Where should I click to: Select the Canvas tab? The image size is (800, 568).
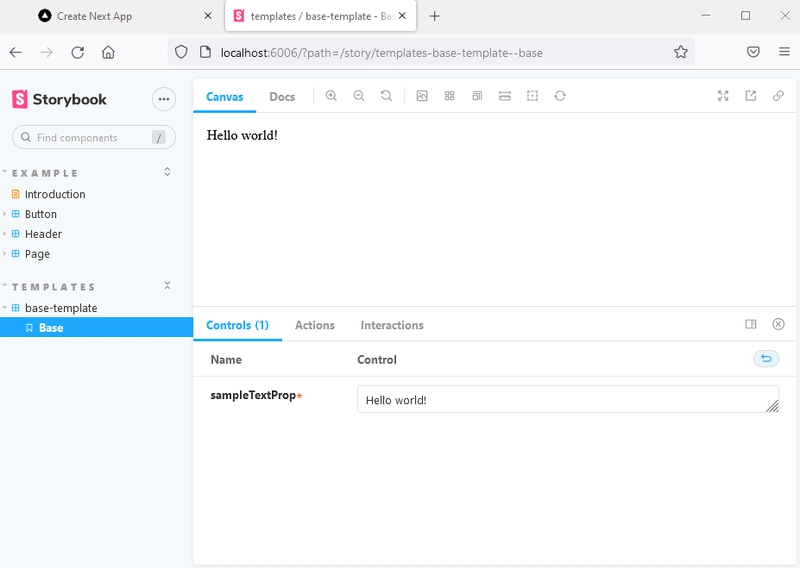tap(224, 96)
